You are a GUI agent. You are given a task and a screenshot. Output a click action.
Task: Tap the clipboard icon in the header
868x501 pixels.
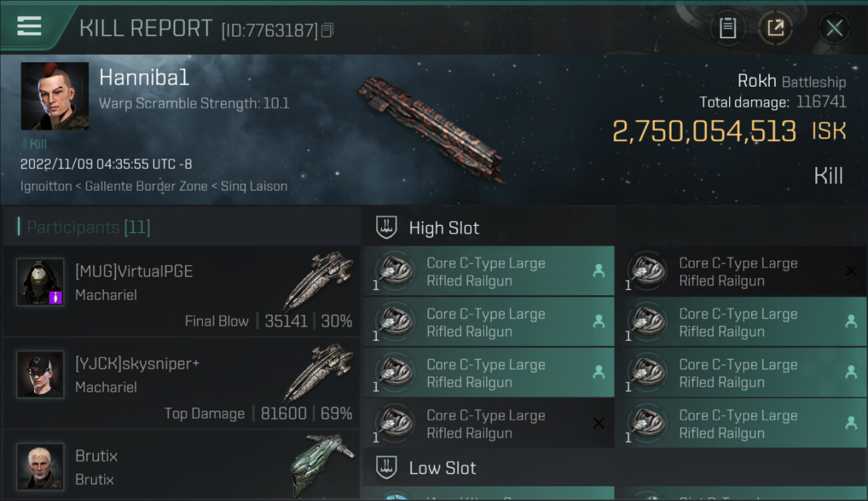(x=727, y=28)
